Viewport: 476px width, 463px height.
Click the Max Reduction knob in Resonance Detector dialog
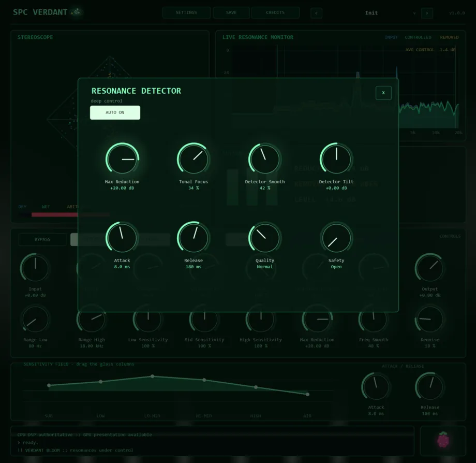(122, 159)
